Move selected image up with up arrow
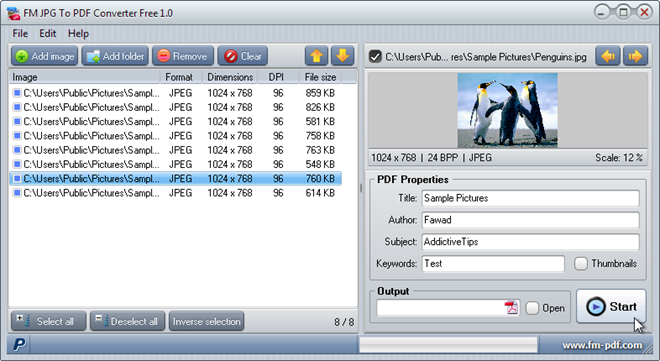 coord(317,56)
